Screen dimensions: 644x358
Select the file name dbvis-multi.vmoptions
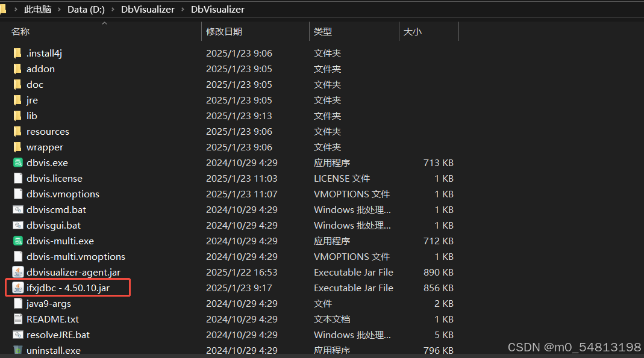click(x=76, y=257)
